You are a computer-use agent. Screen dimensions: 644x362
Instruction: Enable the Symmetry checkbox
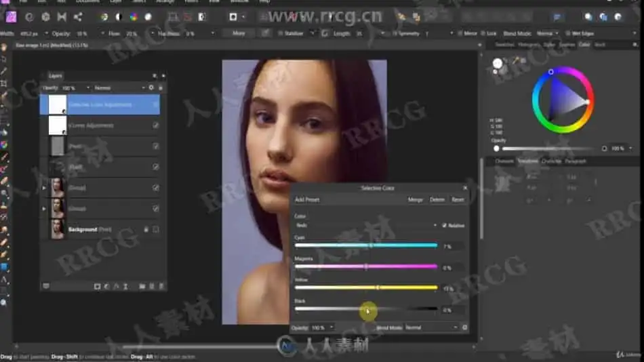click(395, 33)
